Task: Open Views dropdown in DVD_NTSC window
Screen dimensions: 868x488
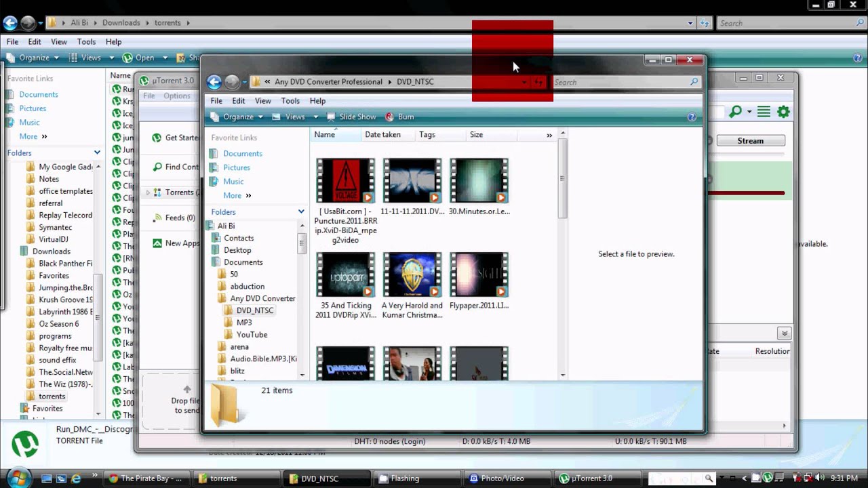Action: (x=294, y=117)
